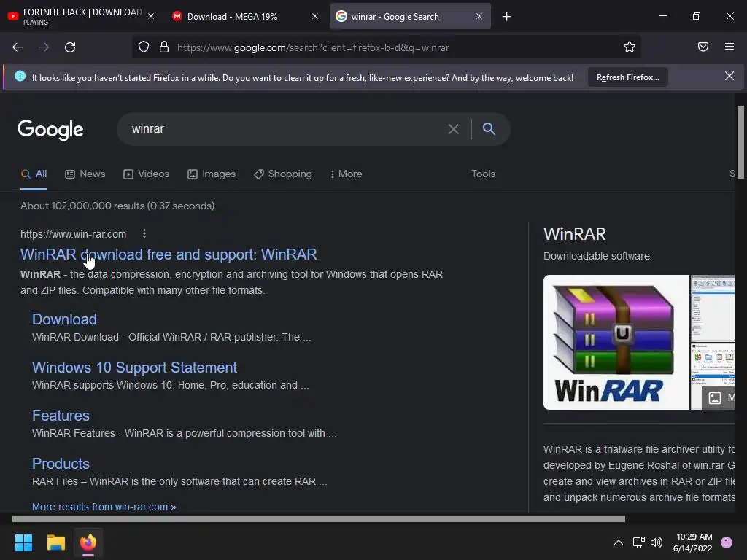747x560 pixels.
Task: Open the volume speaker tray icon
Action: tap(657, 542)
